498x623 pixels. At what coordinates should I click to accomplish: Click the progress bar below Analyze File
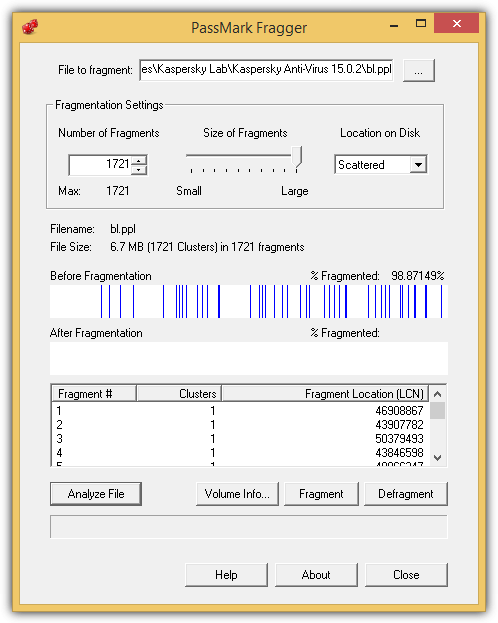[x=249, y=527]
